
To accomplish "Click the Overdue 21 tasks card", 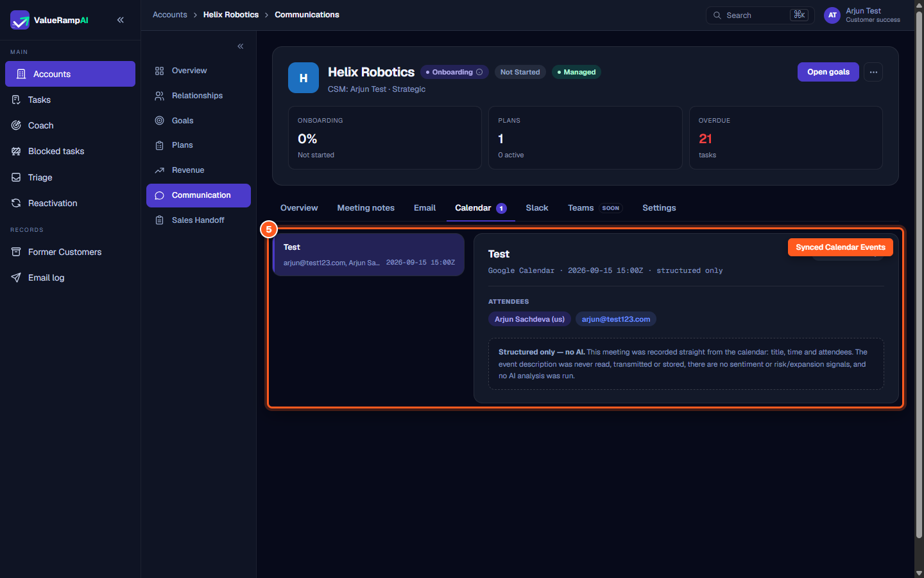I will [786, 137].
